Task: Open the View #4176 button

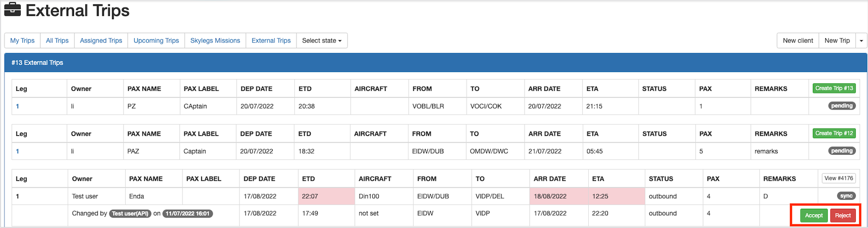Action: (x=838, y=178)
